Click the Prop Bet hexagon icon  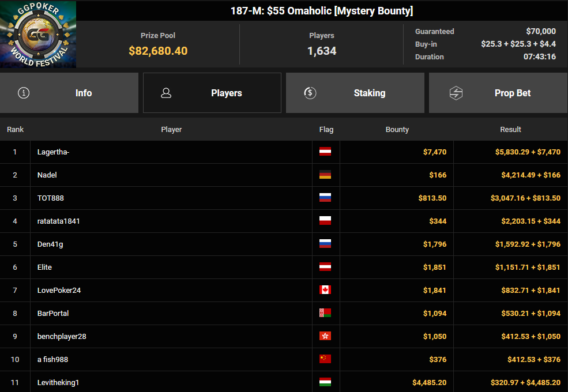(x=456, y=93)
